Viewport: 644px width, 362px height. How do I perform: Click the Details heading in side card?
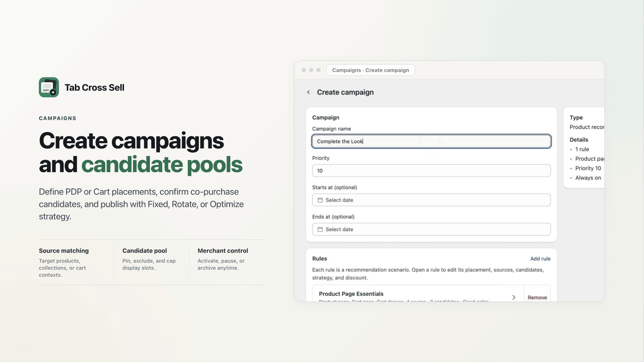(x=579, y=140)
